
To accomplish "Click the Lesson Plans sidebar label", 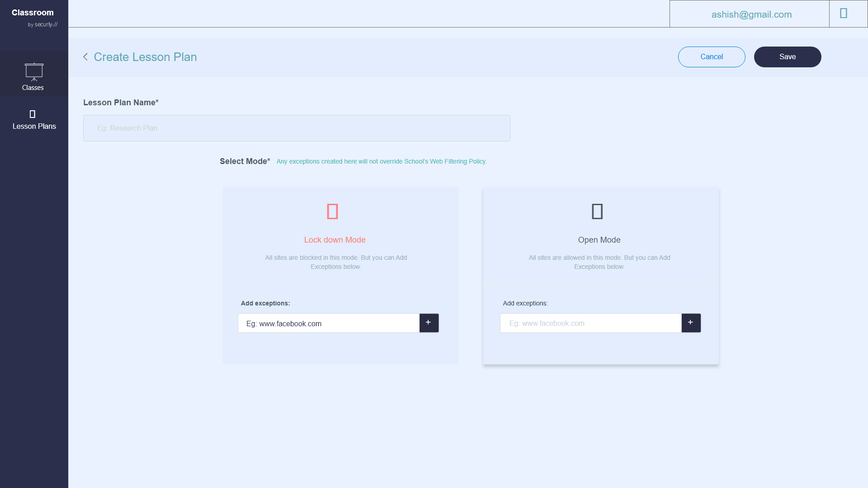I will tap(34, 127).
